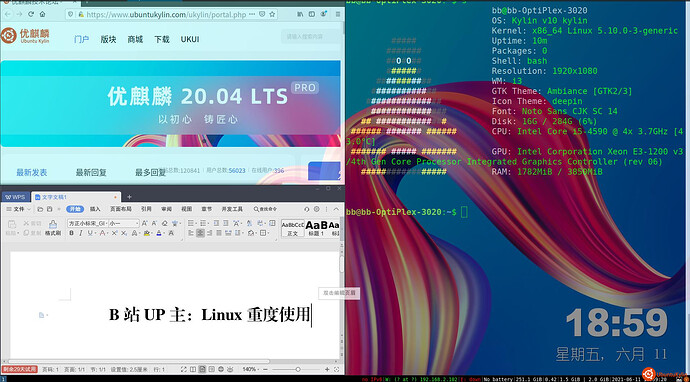Toggle subscript formatting
The width and height of the screenshot is (690, 382).
[124, 233]
